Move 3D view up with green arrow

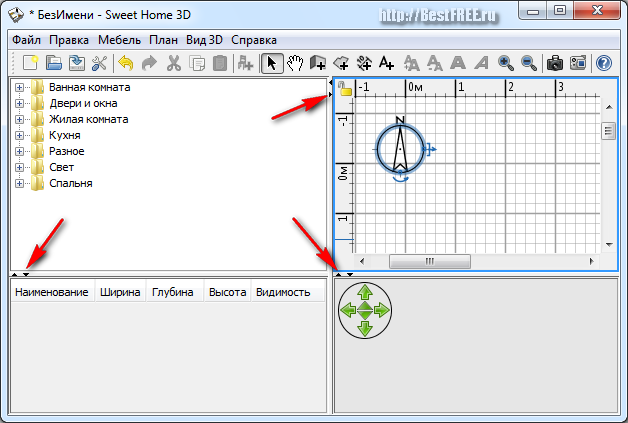365,292
